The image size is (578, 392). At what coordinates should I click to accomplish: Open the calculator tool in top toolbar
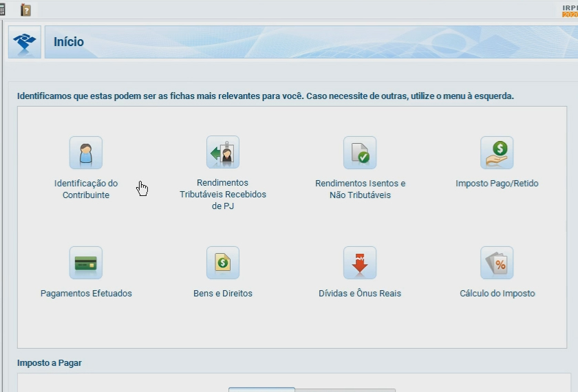2,10
